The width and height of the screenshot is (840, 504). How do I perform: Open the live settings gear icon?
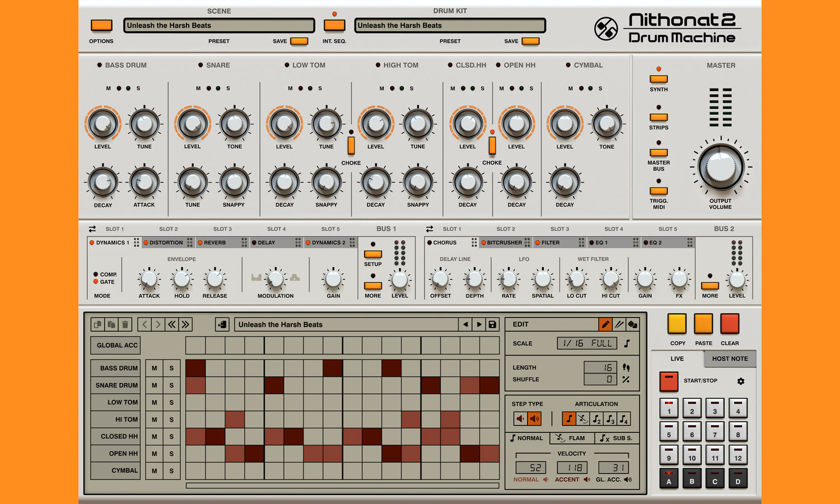click(x=741, y=381)
